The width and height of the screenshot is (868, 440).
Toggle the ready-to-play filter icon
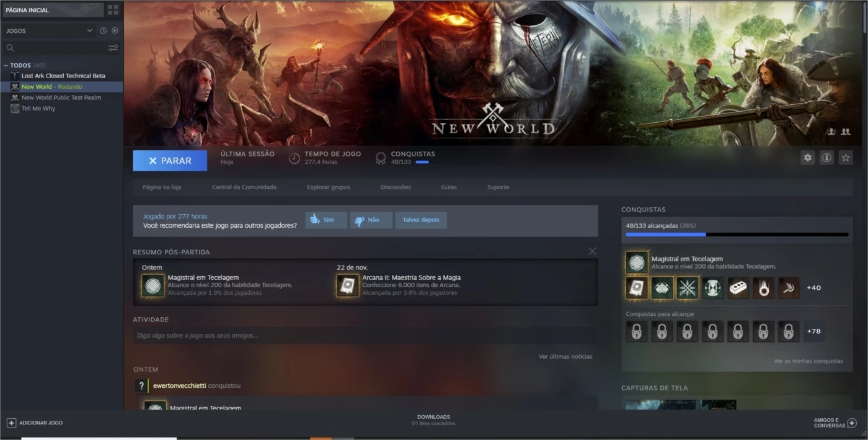coord(115,30)
